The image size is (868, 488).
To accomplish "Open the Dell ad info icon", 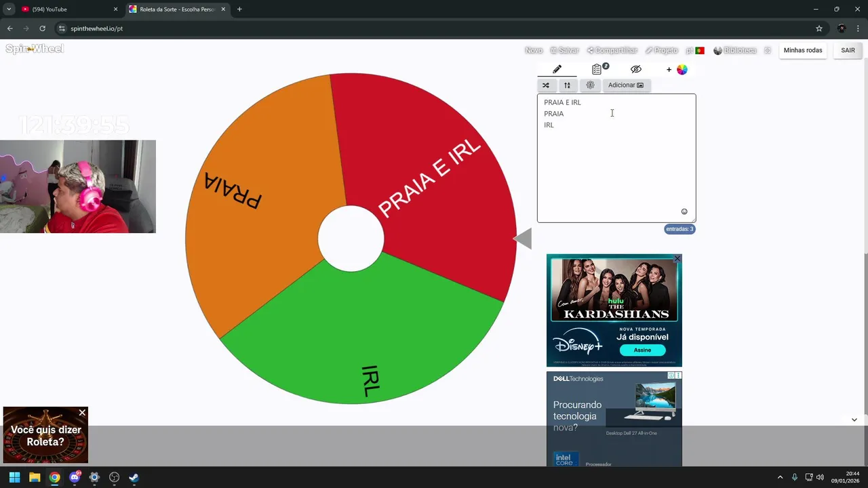I will coord(671,375).
